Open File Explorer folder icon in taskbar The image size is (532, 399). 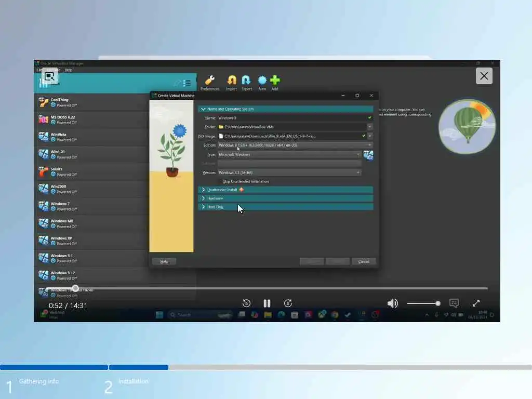[268, 315]
